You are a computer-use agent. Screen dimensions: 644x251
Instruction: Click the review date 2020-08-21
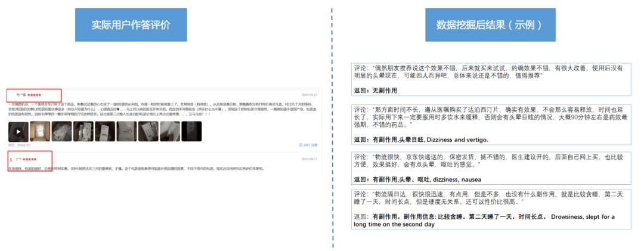[x=309, y=95]
